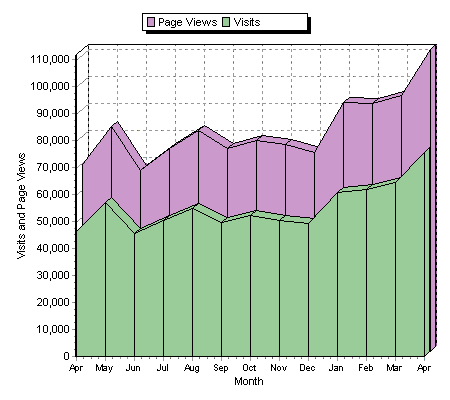This screenshot has height=400, width=450.
Task: Click the 'Jun' x-axis label
Action: [x=133, y=368]
